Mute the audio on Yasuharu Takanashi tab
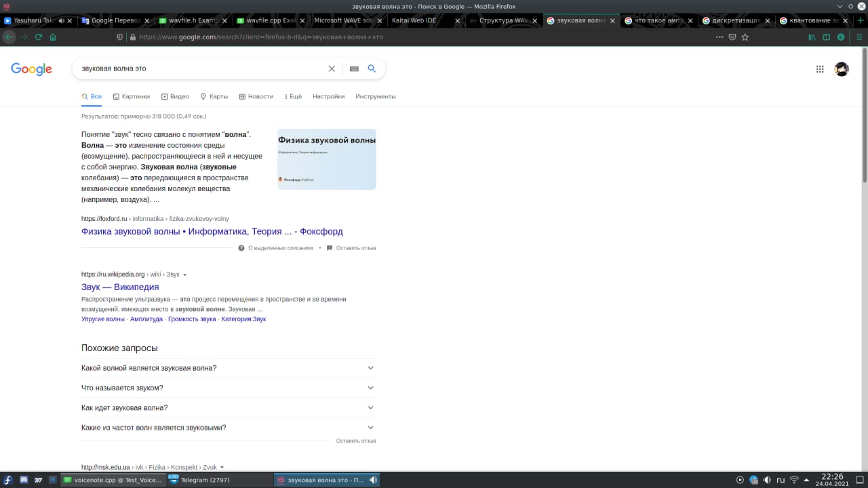 (62, 20)
